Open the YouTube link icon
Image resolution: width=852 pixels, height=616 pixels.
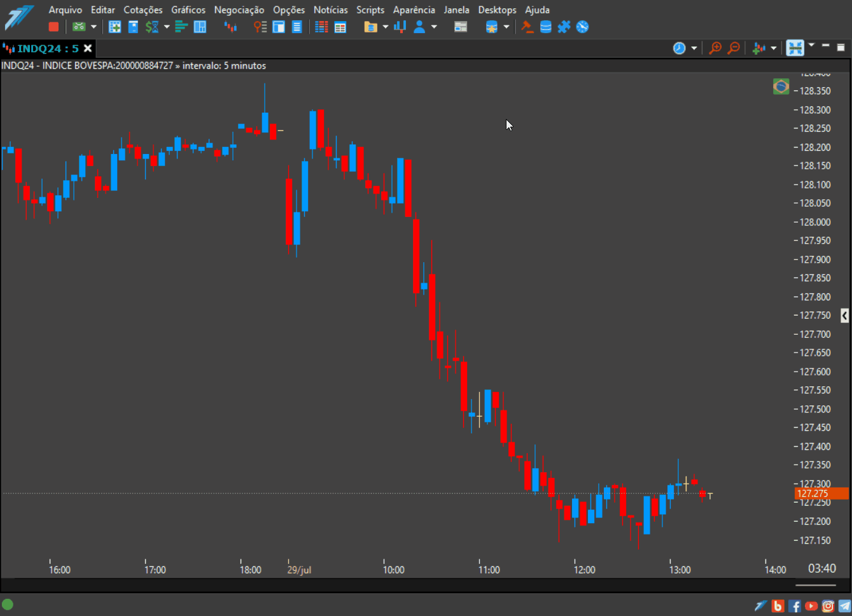tap(811, 606)
